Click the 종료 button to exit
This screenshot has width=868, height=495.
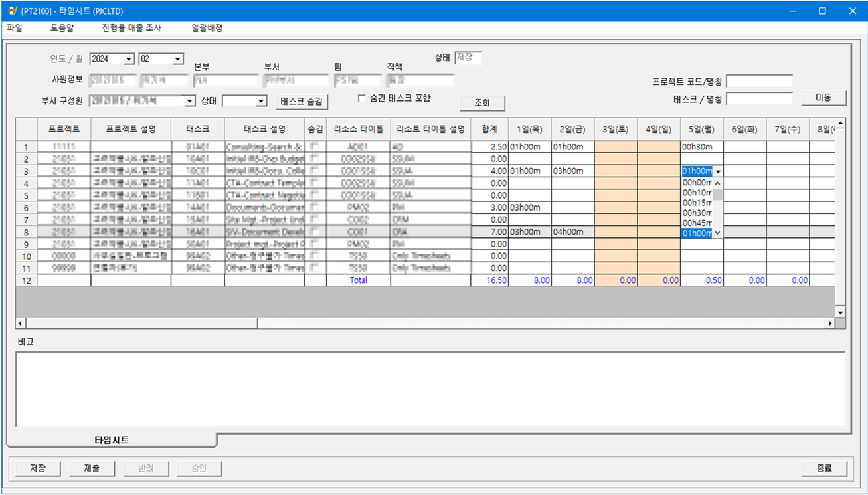pyautogui.click(x=824, y=468)
